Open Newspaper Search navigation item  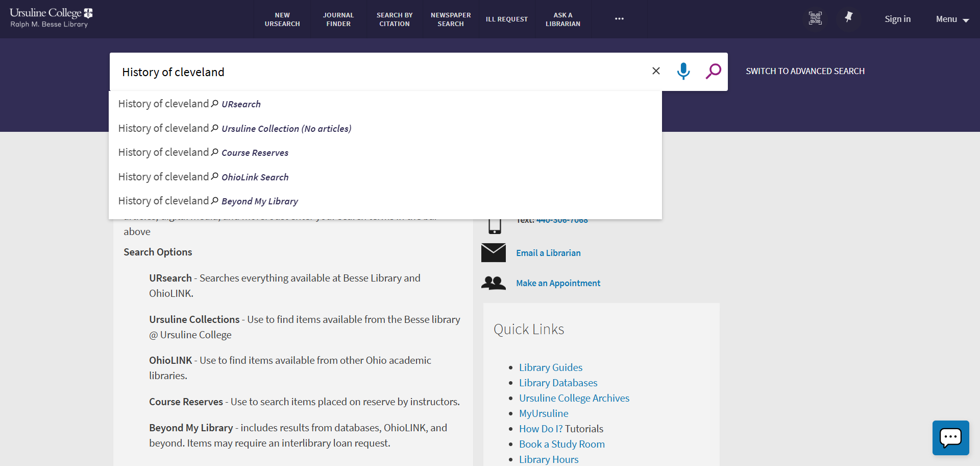[451, 19]
